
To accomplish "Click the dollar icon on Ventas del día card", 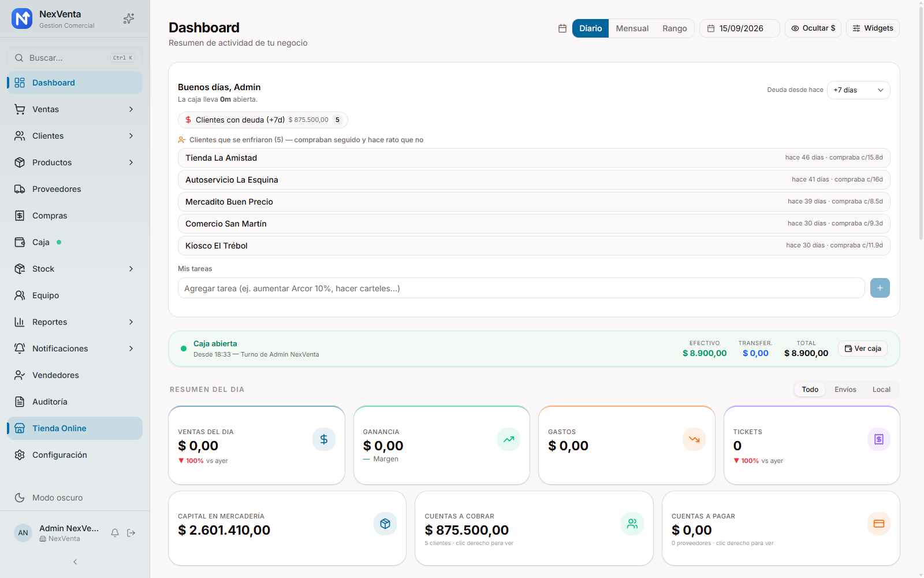I will point(324,439).
